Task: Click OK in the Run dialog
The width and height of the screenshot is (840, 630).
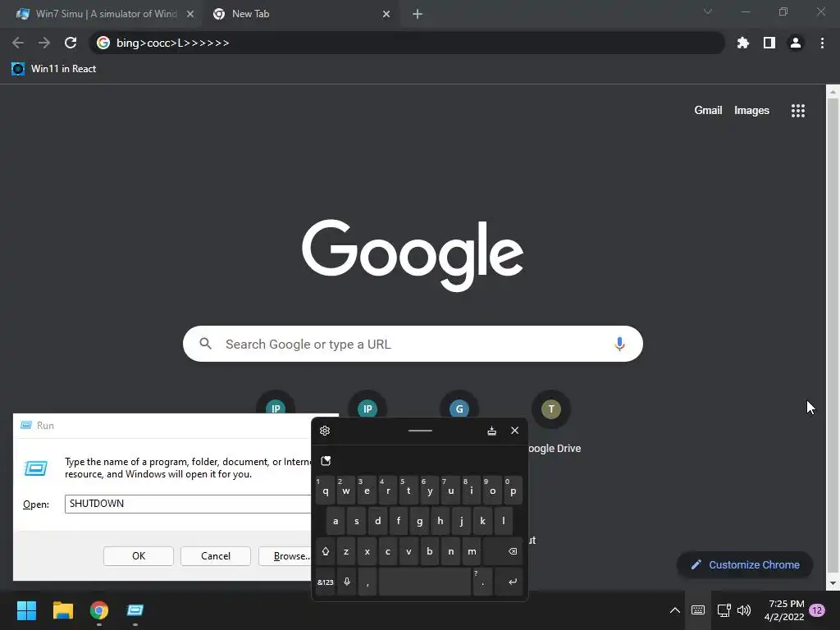Action: [x=138, y=556]
